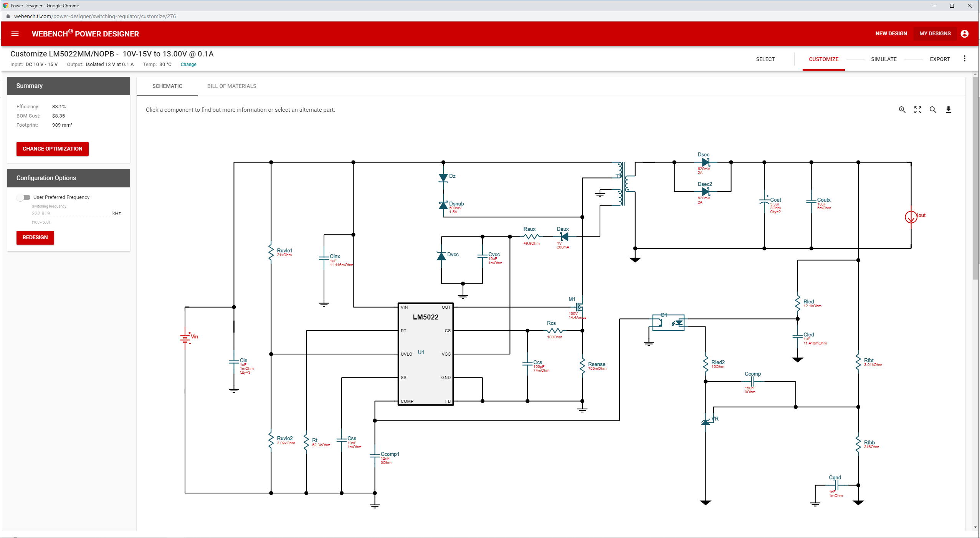Select the Css soft-start capacitor
Screen dimensions: 980x538
pos(342,440)
